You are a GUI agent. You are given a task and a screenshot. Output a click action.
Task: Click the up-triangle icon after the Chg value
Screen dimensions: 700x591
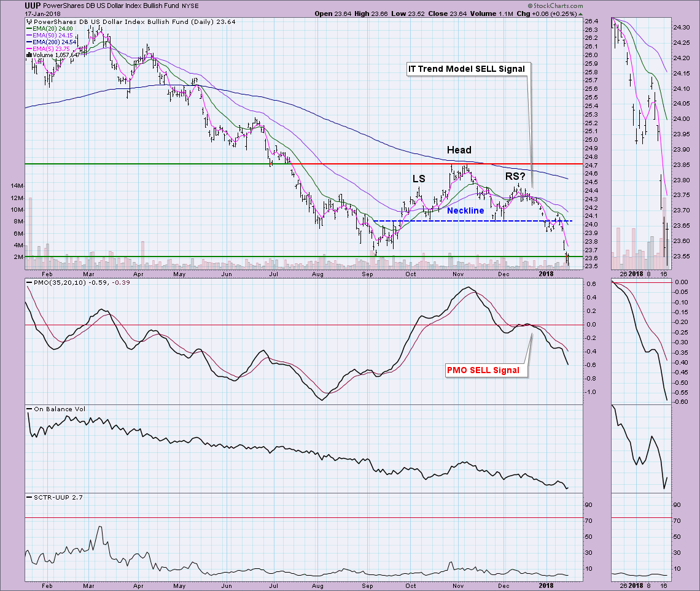580,14
